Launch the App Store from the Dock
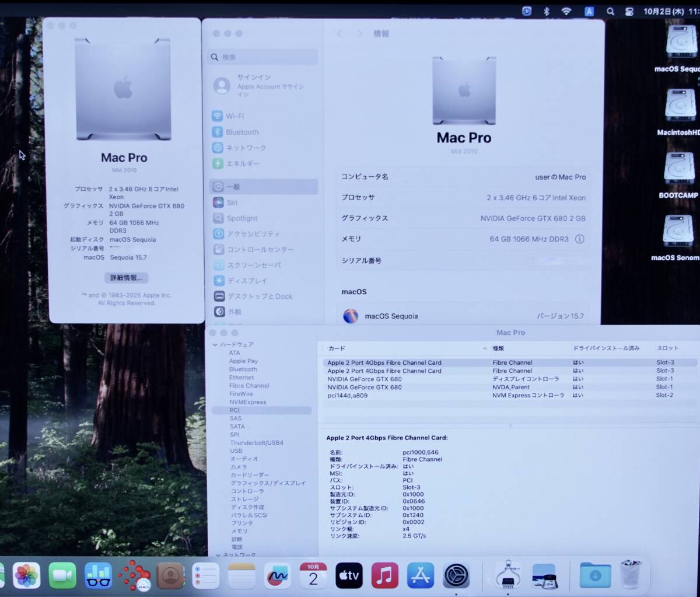 tap(421, 576)
